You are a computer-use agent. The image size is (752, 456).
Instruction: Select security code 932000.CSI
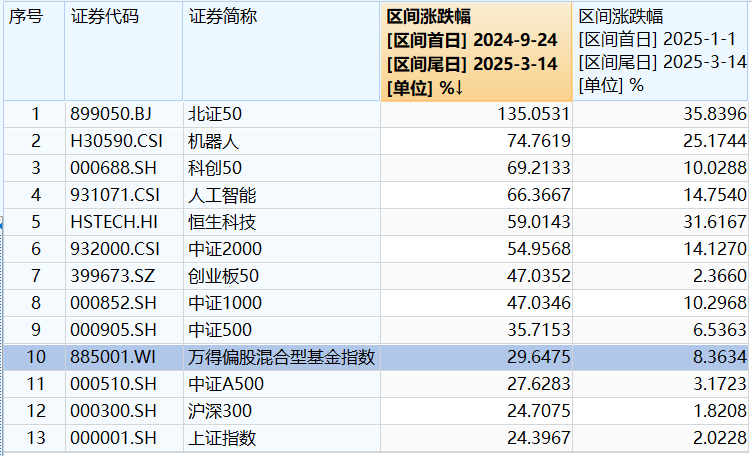pos(115,249)
